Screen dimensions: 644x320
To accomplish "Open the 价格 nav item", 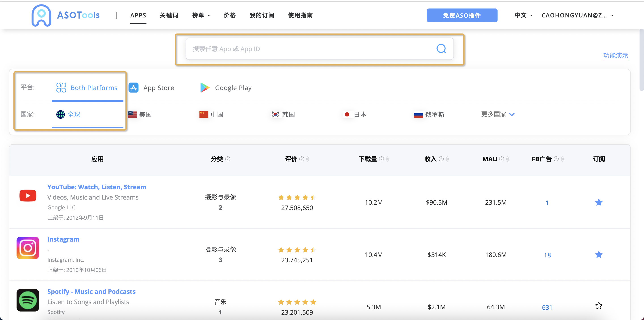I will [230, 15].
